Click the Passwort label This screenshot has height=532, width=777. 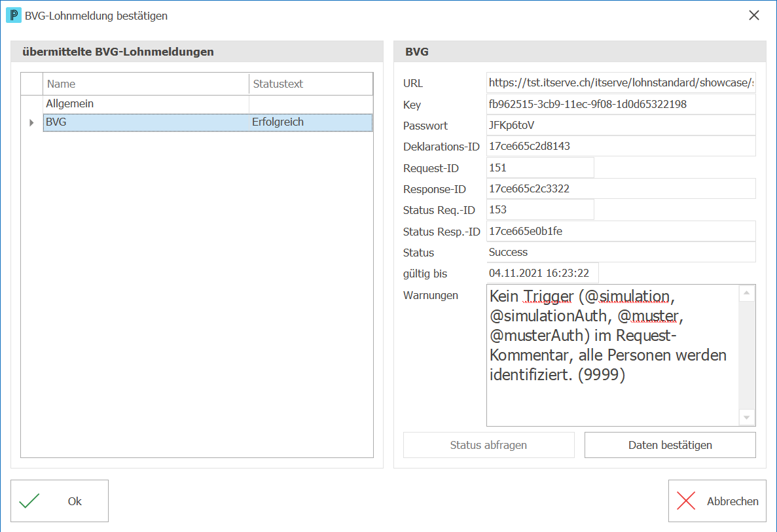tap(425, 126)
